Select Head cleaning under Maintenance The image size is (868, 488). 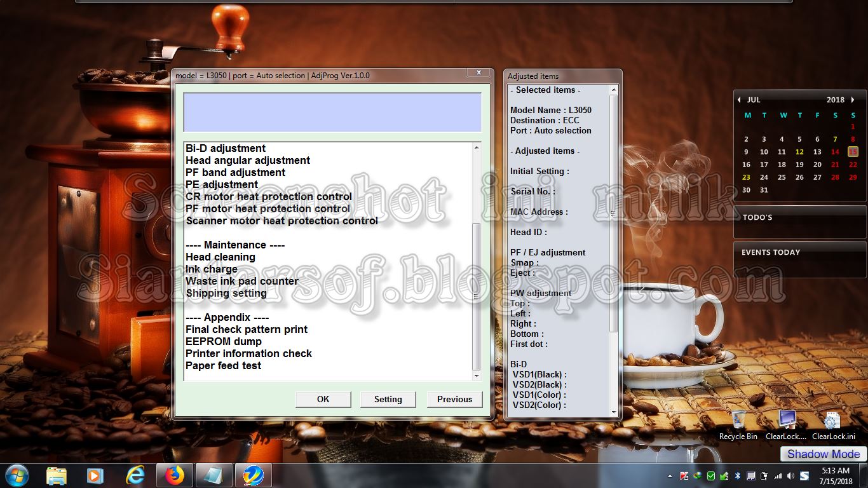coord(220,257)
